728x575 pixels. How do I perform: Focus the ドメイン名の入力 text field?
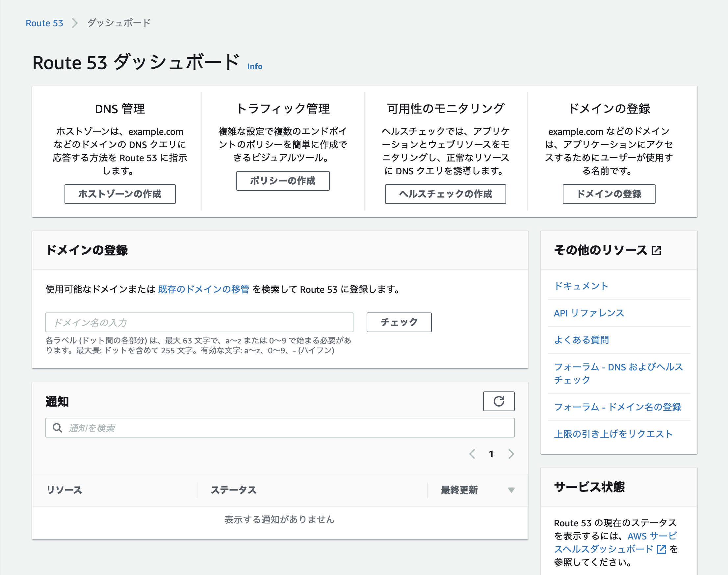tap(199, 322)
